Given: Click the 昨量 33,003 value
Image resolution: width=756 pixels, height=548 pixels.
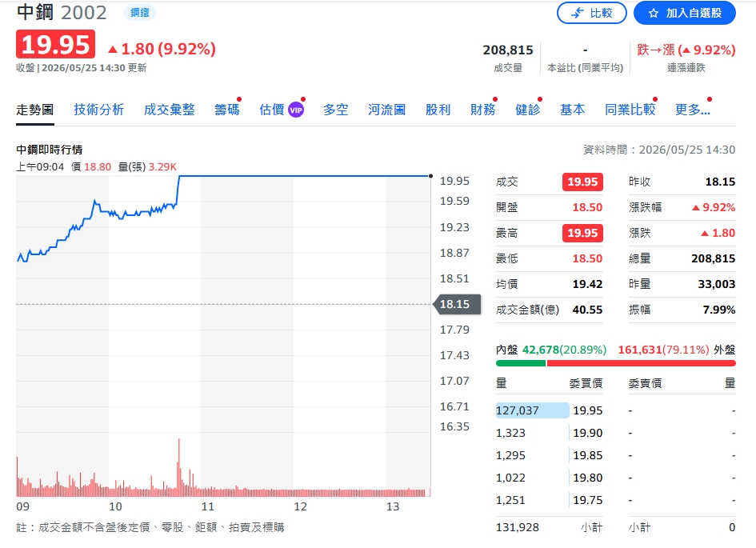Looking at the screenshot, I should point(717,284).
